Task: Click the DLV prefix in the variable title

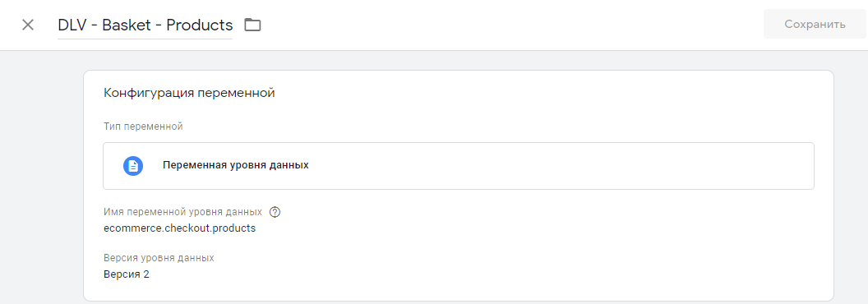Action: [72, 25]
